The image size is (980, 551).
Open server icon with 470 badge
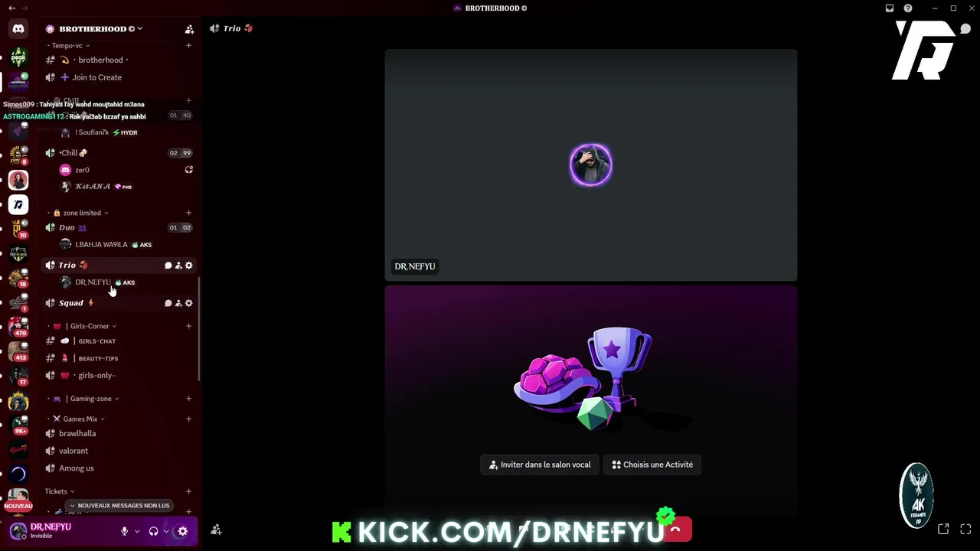(18, 327)
